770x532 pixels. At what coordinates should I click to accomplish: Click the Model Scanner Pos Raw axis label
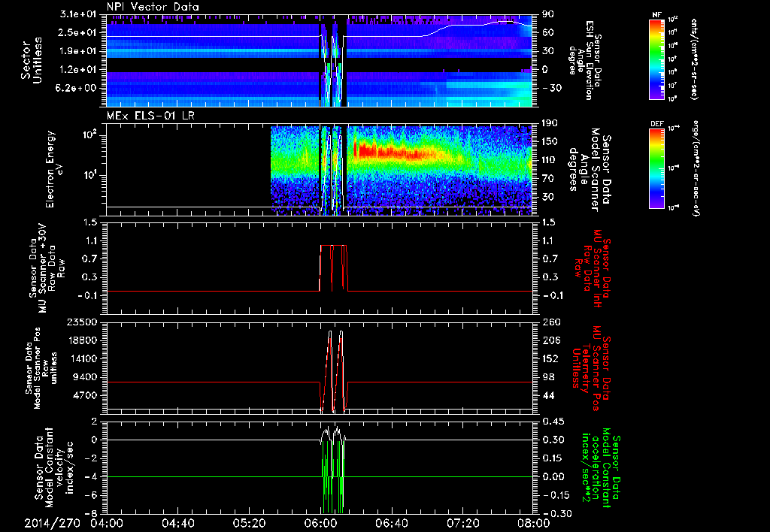coord(41,367)
